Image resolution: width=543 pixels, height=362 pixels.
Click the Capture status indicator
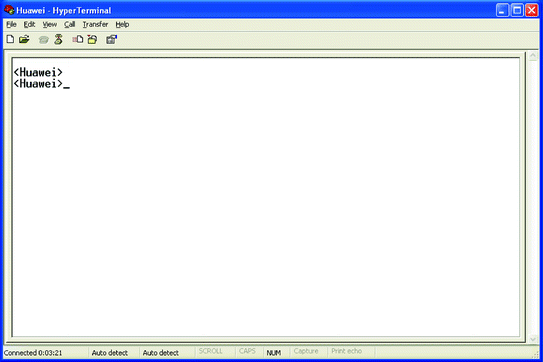pyautogui.click(x=306, y=351)
